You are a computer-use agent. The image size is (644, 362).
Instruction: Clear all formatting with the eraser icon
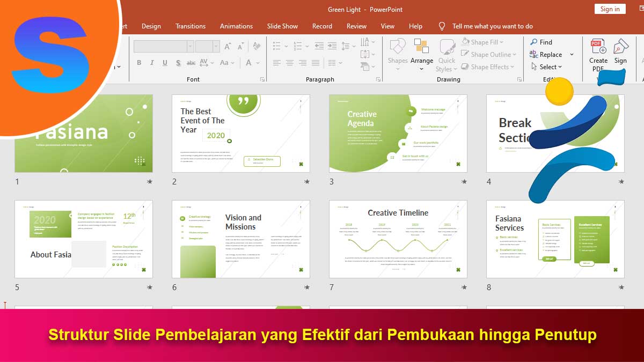click(255, 46)
